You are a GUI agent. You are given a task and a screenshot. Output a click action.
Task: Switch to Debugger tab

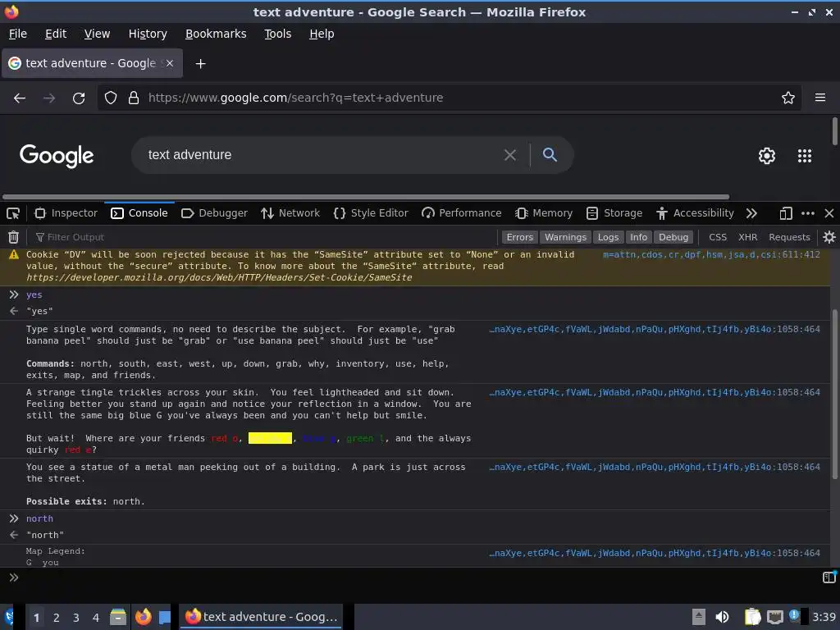(x=214, y=213)
